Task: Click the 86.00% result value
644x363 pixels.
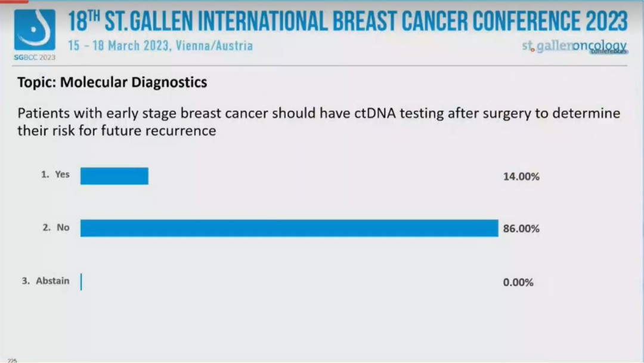Action: [521, 229]
